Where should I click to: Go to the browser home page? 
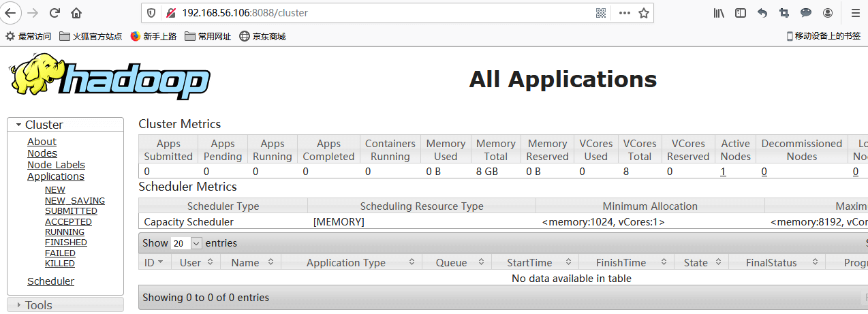coord(76,13)
